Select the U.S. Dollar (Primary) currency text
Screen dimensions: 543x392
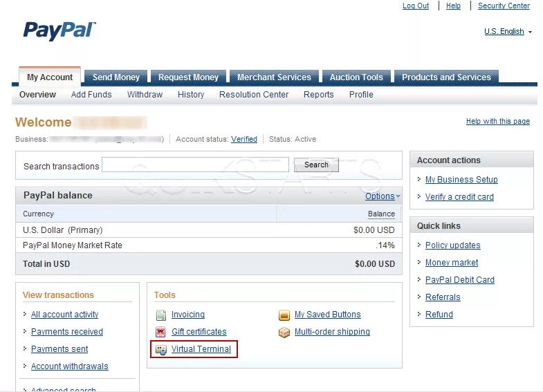point(63,230)
